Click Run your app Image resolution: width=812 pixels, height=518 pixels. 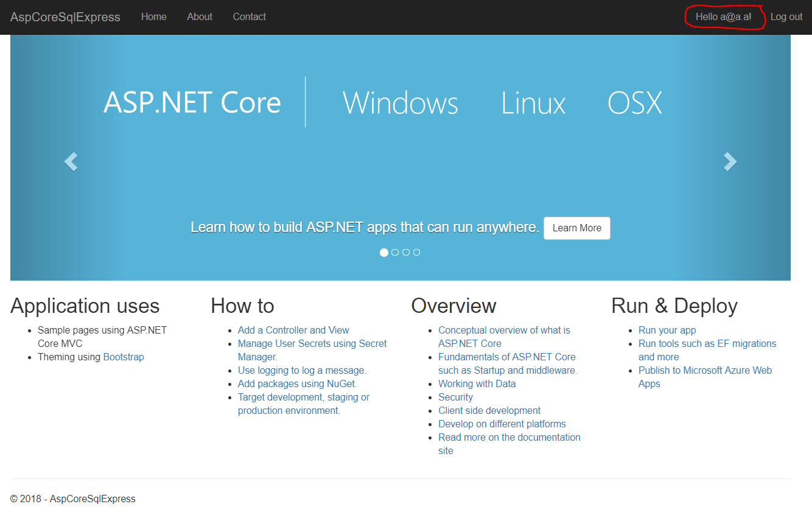(x=667, y=330)
